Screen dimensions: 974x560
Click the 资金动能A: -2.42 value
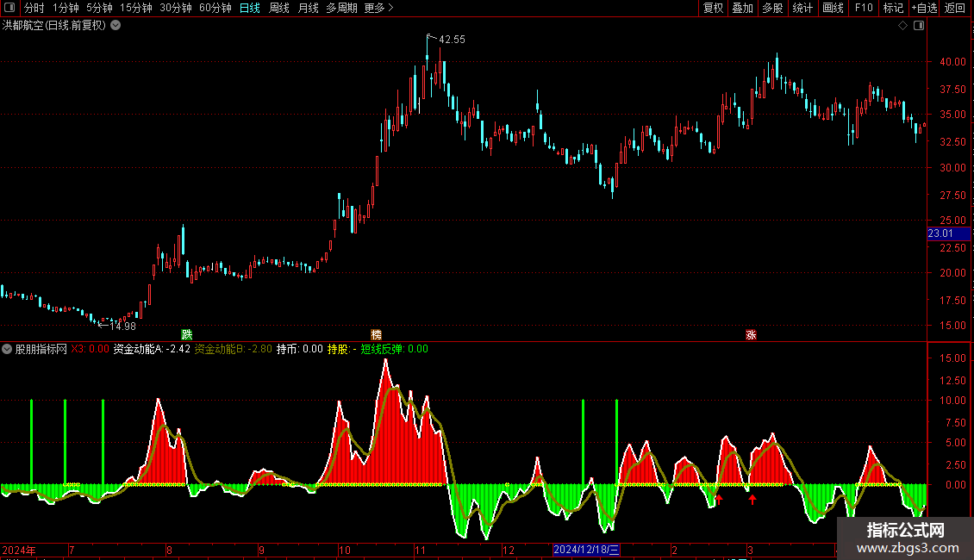[152, 349]
